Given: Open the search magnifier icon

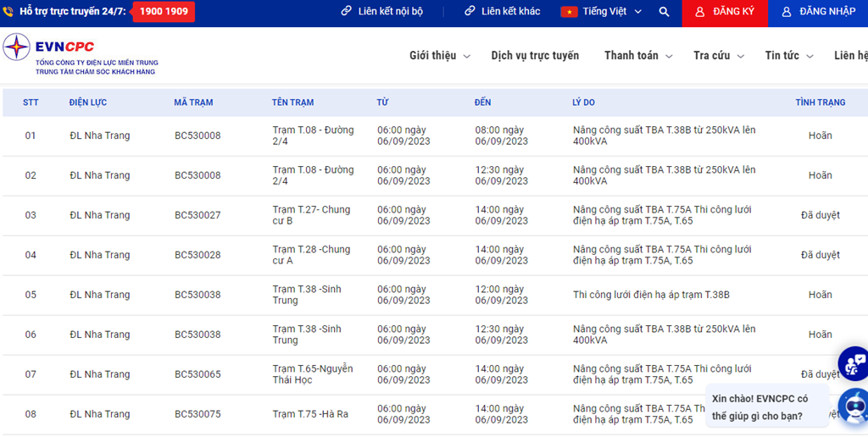Looking at the screenshot, I should click(664, 12).
